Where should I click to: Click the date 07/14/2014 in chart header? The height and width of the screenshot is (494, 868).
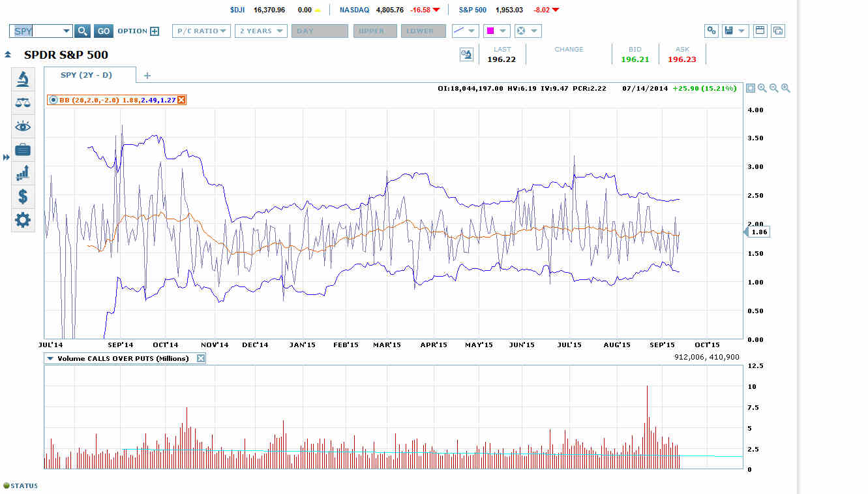[x=645, y=88]
